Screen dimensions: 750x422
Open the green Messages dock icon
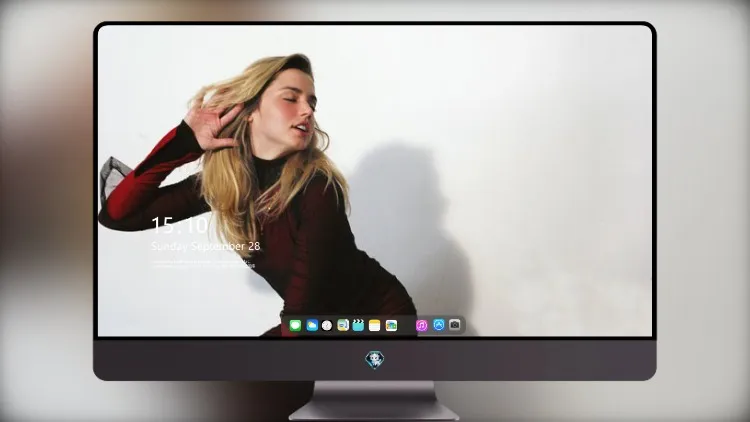(x=295, y=326)
